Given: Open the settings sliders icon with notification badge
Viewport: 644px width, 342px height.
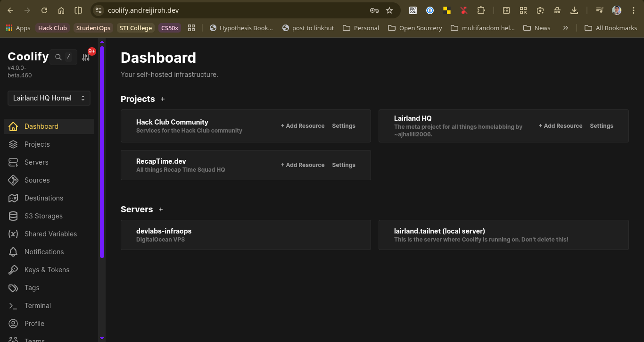Looking at the screenshot, I should [x=86, y=57].
